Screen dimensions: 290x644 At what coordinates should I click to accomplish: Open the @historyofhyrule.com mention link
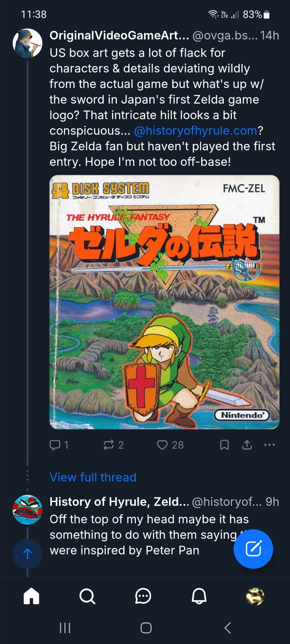coord(196,131)
